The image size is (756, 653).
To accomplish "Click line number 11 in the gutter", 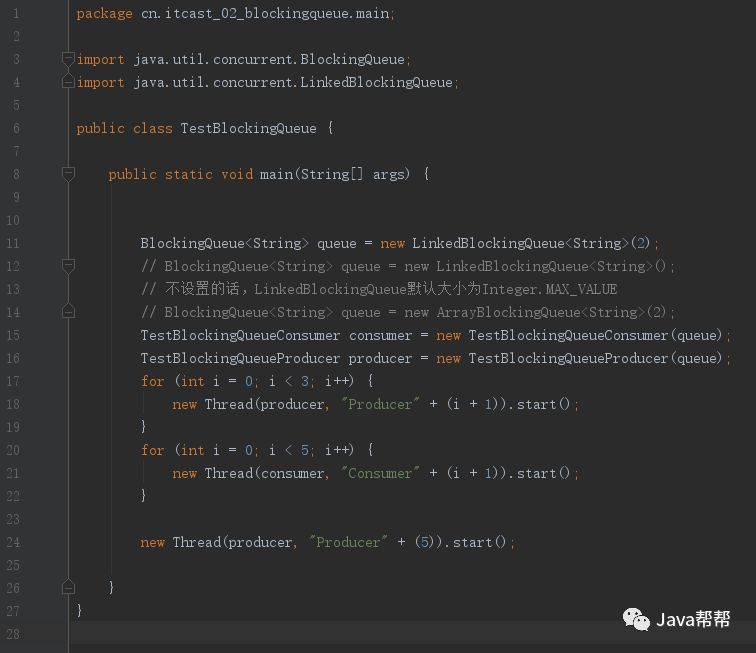I will [13, 243].
